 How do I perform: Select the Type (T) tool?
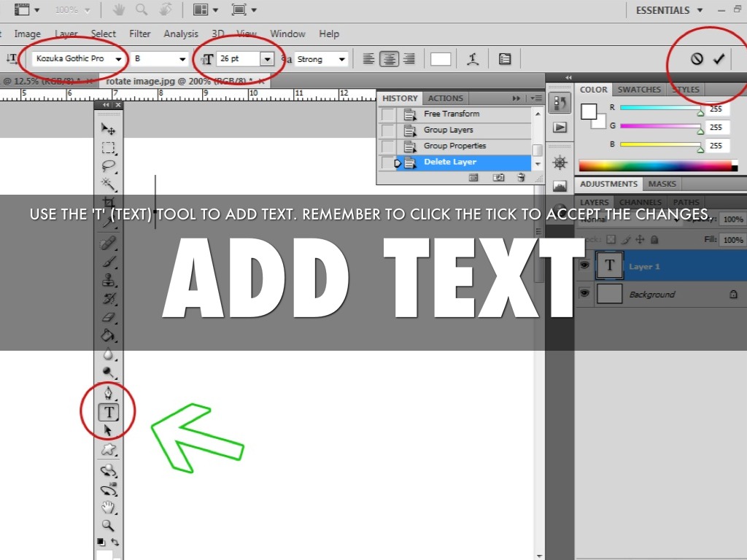[x=109, y=412]
